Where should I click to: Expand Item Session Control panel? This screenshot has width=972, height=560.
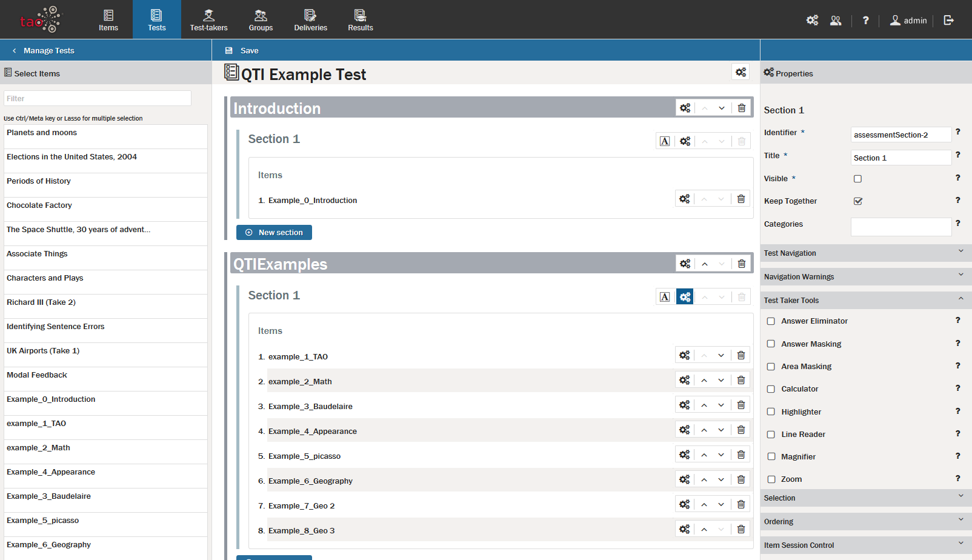click(x=866, y=545)
